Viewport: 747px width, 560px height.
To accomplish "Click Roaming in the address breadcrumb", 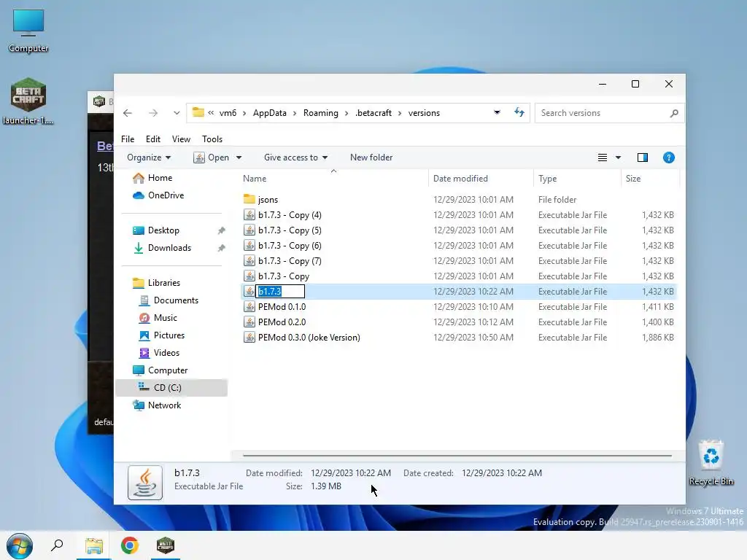I will [x=321, y=113].
